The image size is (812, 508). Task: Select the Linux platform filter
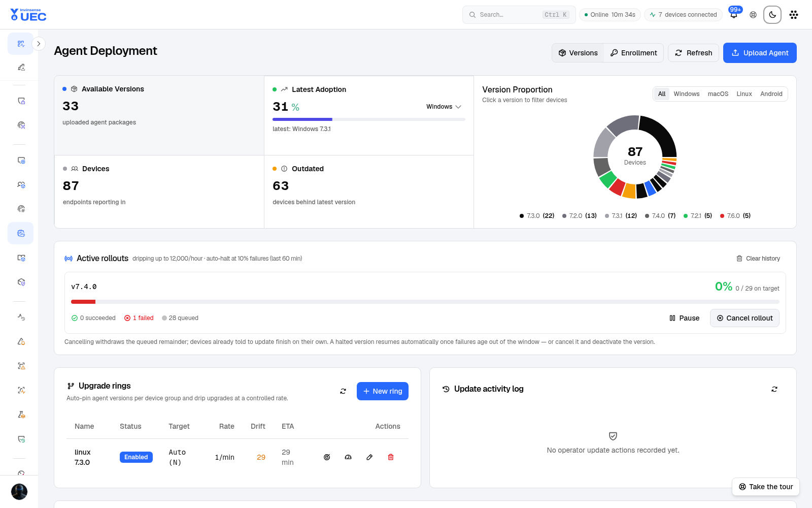[744, 94]
